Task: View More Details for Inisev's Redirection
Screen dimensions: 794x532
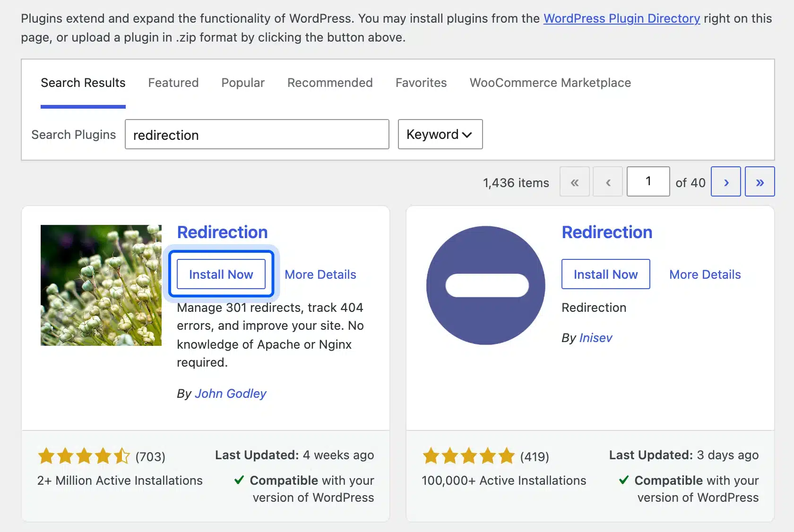Action: click(x=705, y=275)
